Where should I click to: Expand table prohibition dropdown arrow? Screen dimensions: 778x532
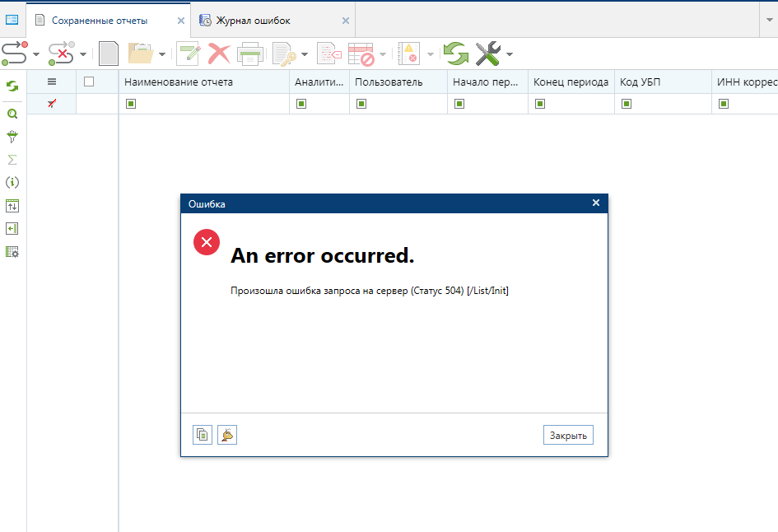tap(383, 54)
